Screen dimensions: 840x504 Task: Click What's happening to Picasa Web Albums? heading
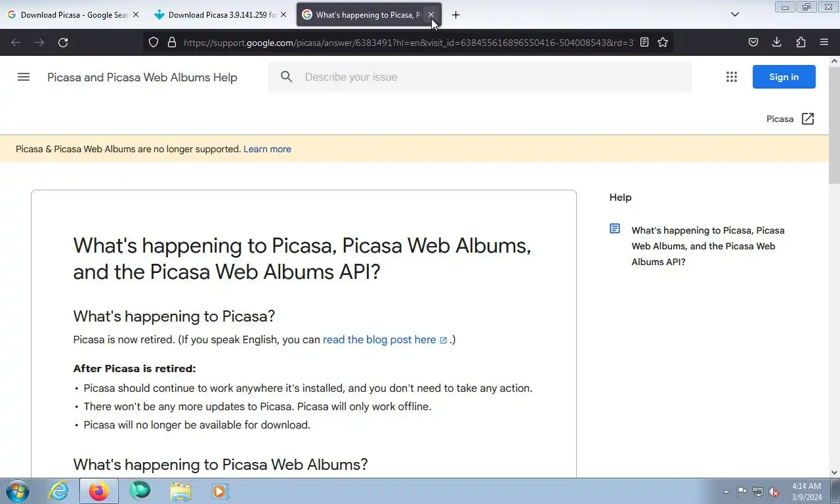[x=220, y=465]
